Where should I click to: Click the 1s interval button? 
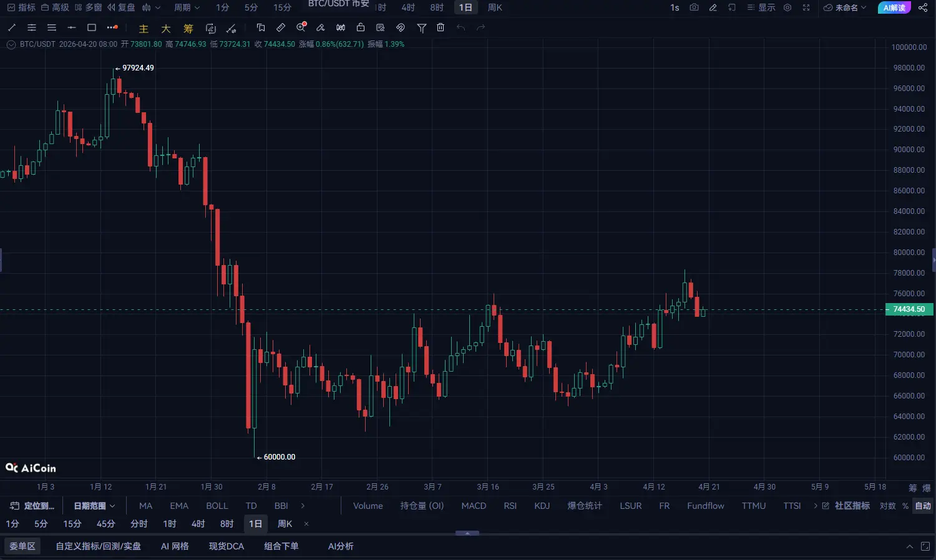tap(675, 7)
